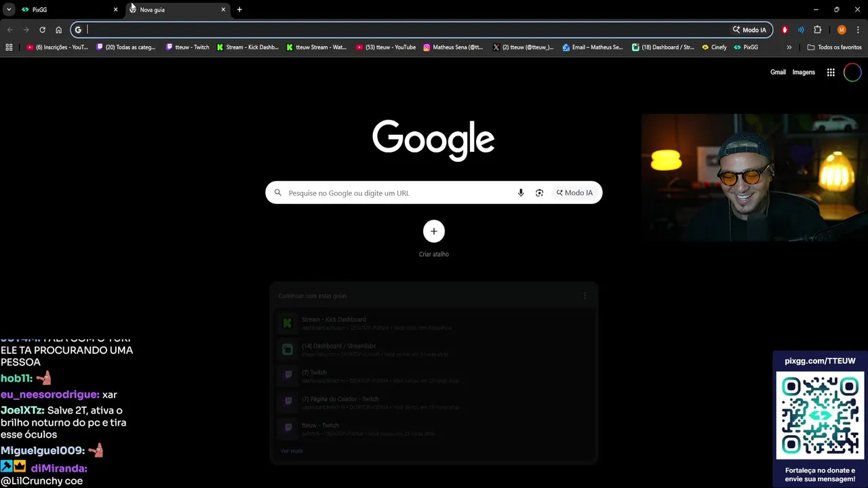The image size is (868, 488).
Task: Click Modo IA in the search box
Action: (574, 193)
